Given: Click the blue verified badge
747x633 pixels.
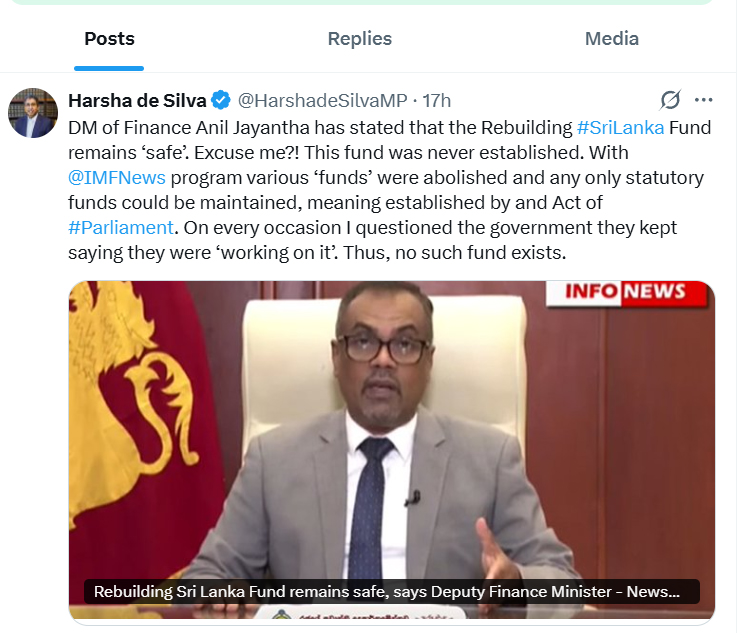Looking at the screenshot, I should [x=221, y=100].
